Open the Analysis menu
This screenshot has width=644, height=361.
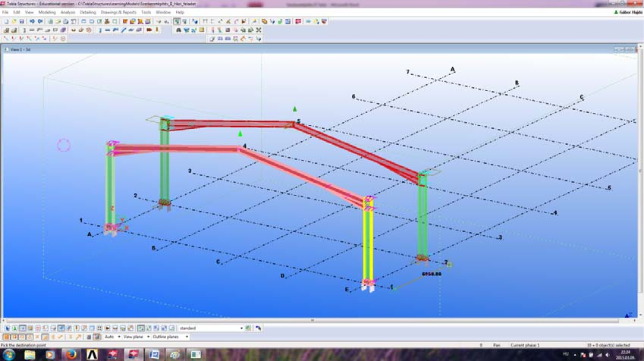click(x=68, y=12)
